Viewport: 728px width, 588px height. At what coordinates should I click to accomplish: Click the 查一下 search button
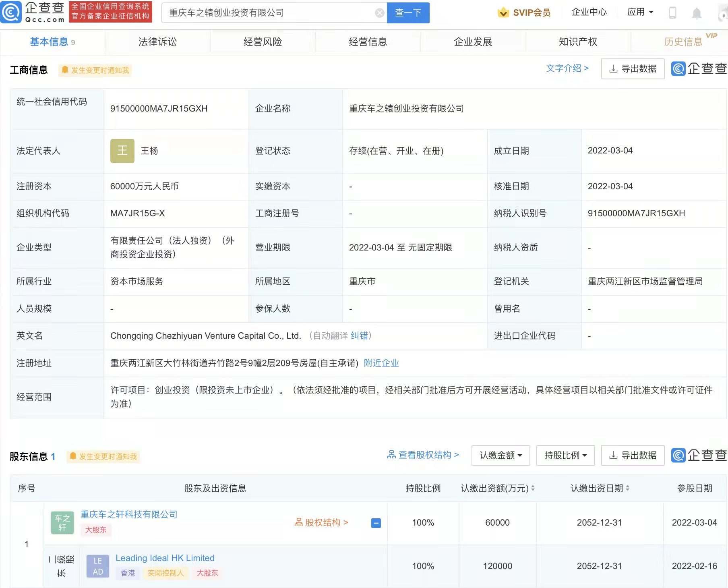point(407,12)
